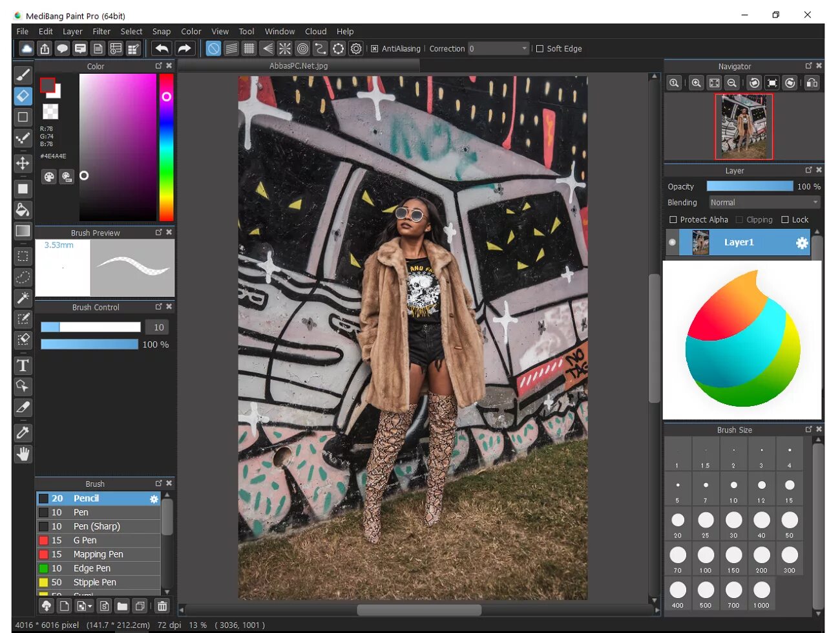This screenshot has width=840, height=633.
Task: Undock the Brush Preview panel
Action: [158, 232]
